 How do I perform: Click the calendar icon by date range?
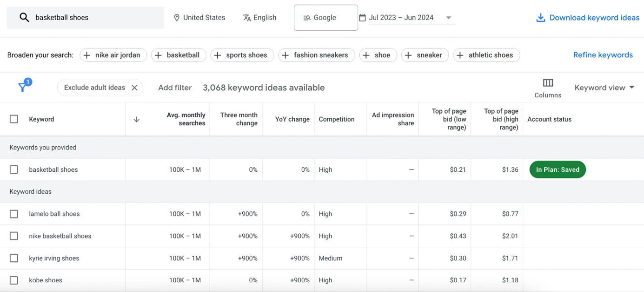click(x=362, y=18)
